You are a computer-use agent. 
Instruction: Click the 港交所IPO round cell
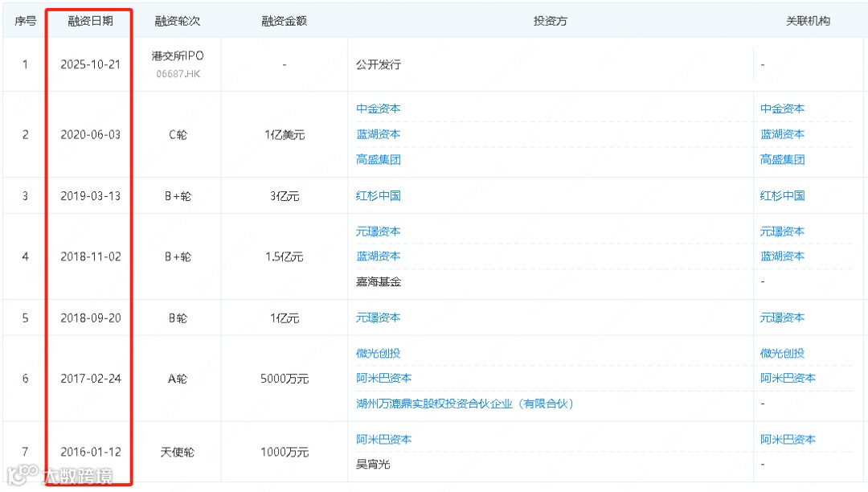(x=178, y=56)
